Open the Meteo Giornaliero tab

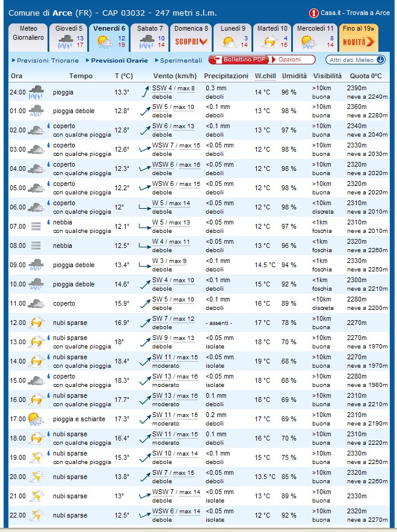click(x=28, y=37)
